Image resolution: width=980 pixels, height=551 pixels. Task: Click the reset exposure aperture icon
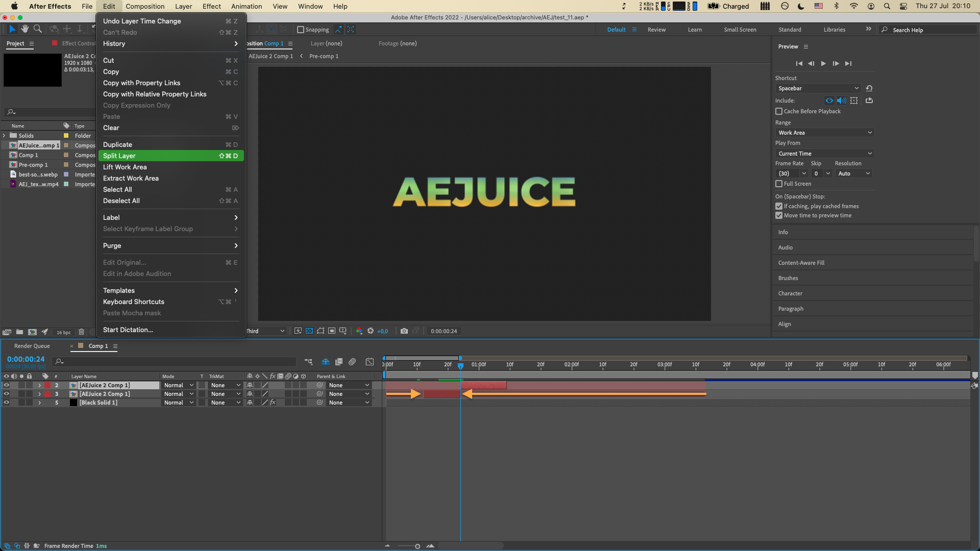[371, 331]
